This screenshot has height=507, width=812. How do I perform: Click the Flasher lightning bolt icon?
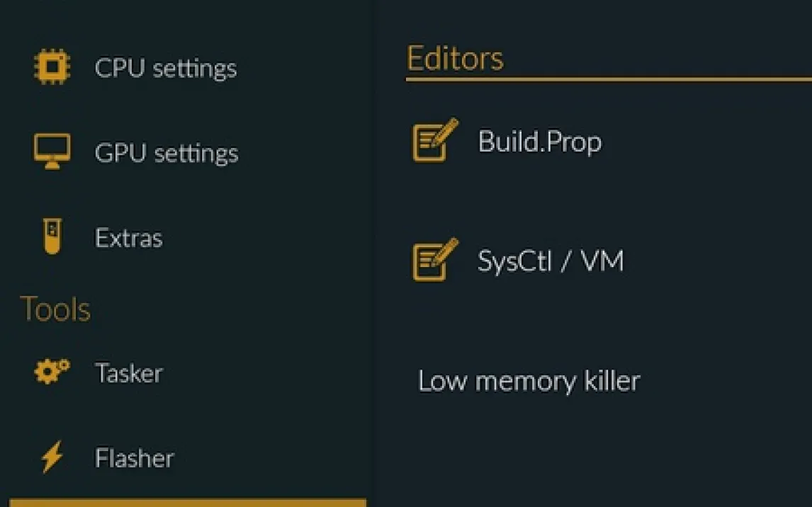(52, 457)
